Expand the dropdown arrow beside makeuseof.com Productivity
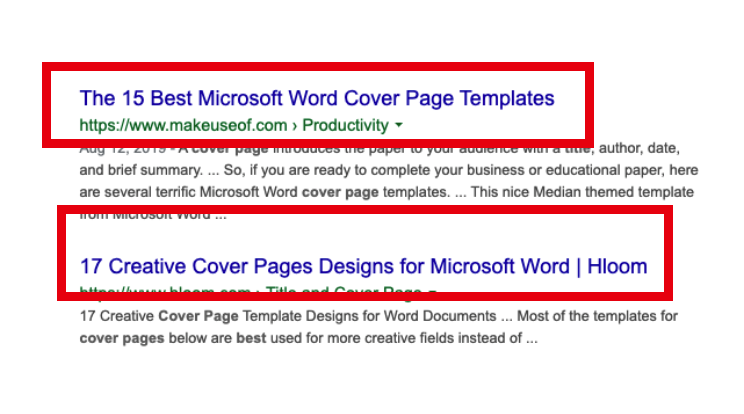Viewport: 744px width, 414px height. coord(399,126)
